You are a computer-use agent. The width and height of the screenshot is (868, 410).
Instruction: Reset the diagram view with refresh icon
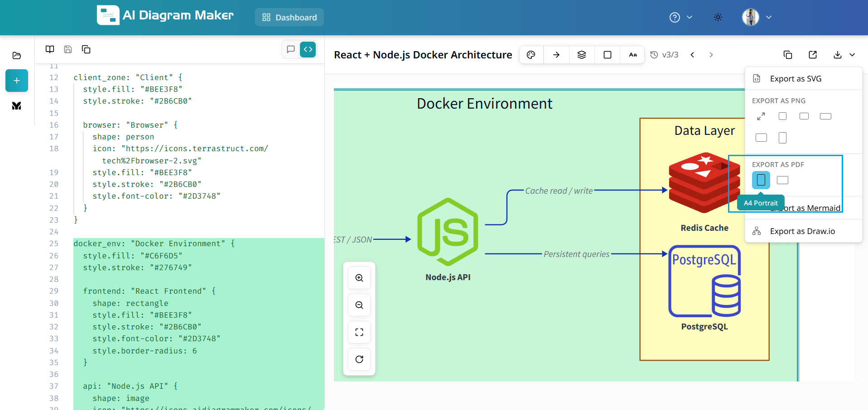pyautogui.click(x=359, y=359)
